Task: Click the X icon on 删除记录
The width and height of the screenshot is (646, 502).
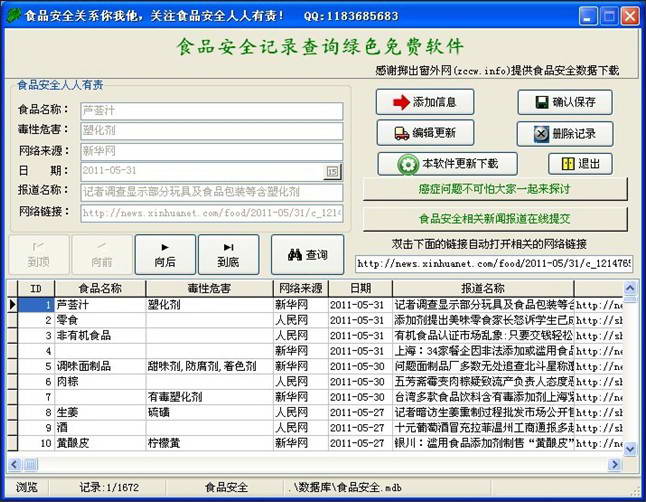Action: pyautogui.click(x=541, y=134)
